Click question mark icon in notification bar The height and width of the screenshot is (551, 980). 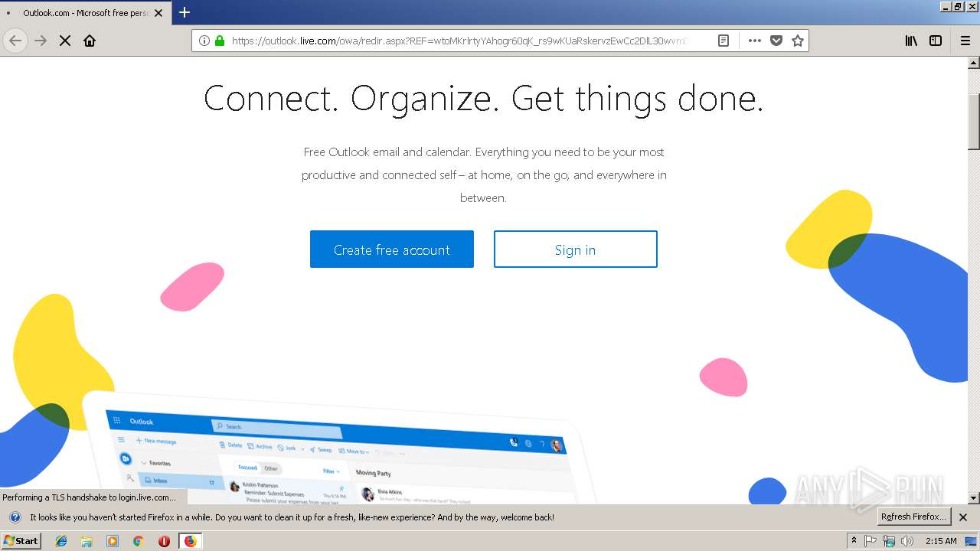pos(15,517)
